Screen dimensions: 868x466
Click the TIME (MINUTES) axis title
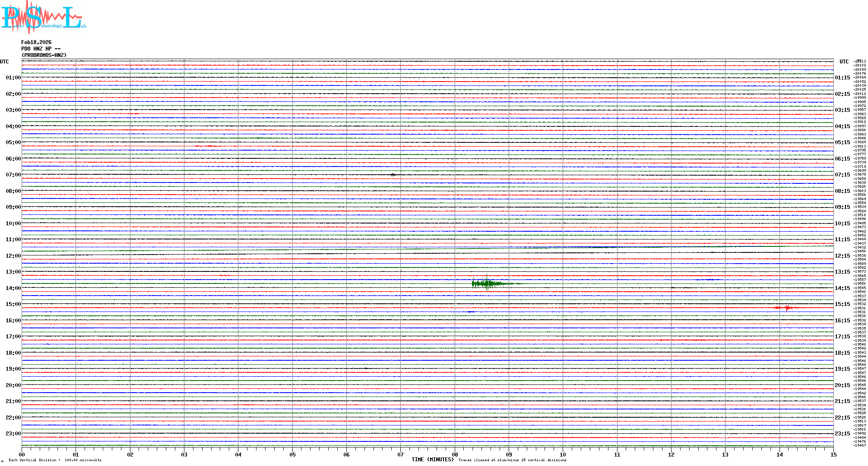click(x=432, y=460)
